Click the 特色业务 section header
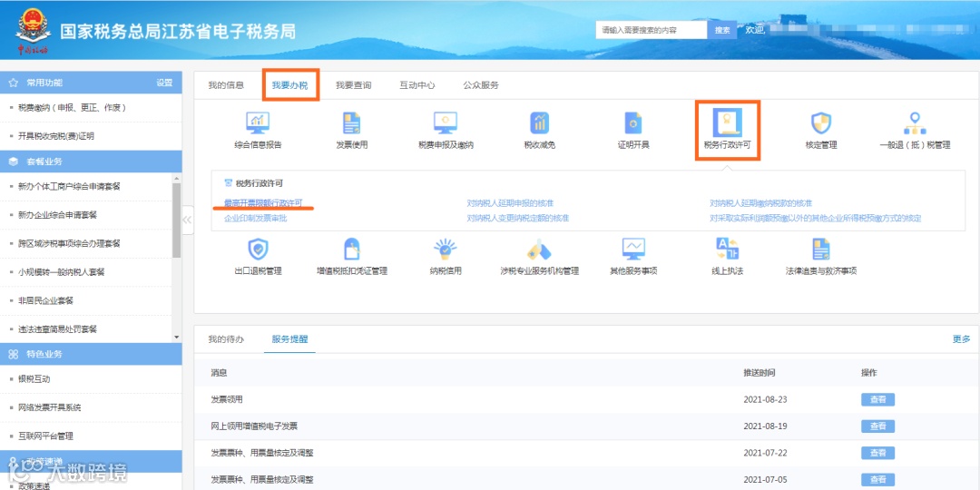The image size is (980, 490). tap(91, 354)
